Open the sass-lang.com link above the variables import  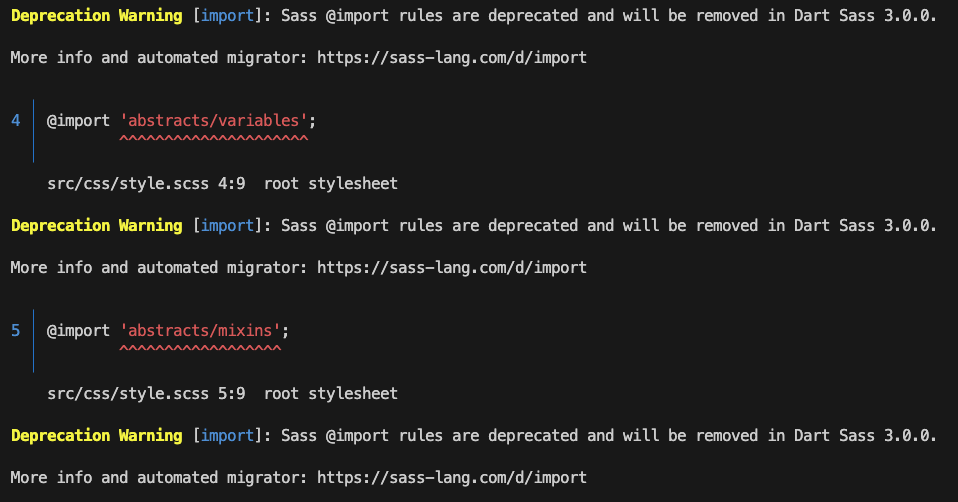(452, 58)
